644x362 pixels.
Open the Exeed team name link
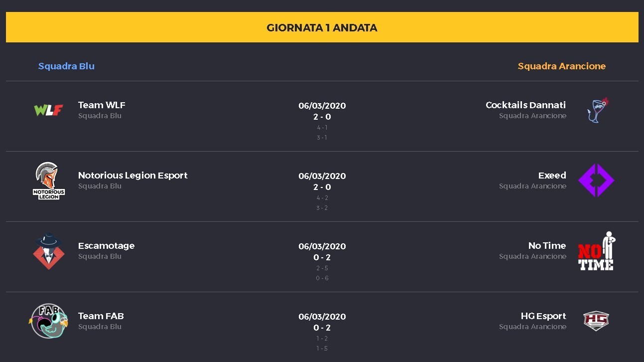coord(552,175)
